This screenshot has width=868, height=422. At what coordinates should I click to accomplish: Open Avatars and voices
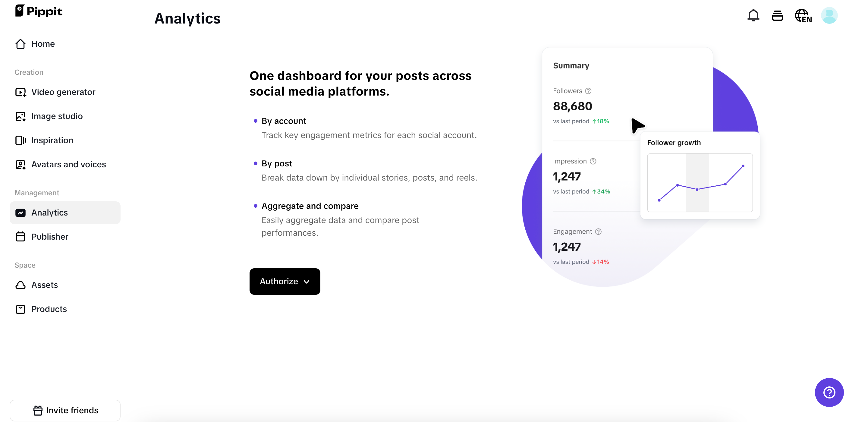[68, 165]
